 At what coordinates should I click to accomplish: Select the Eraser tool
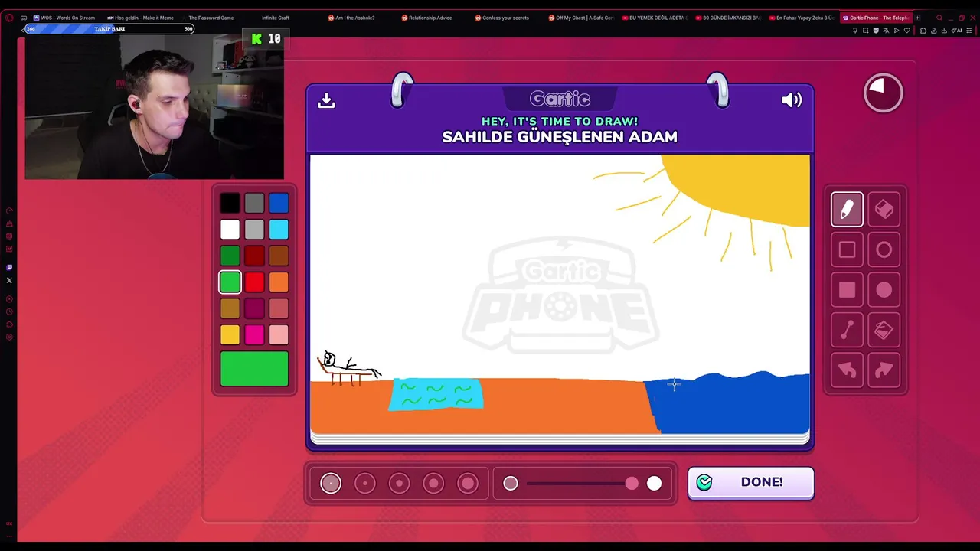click(x=884, y=210)
